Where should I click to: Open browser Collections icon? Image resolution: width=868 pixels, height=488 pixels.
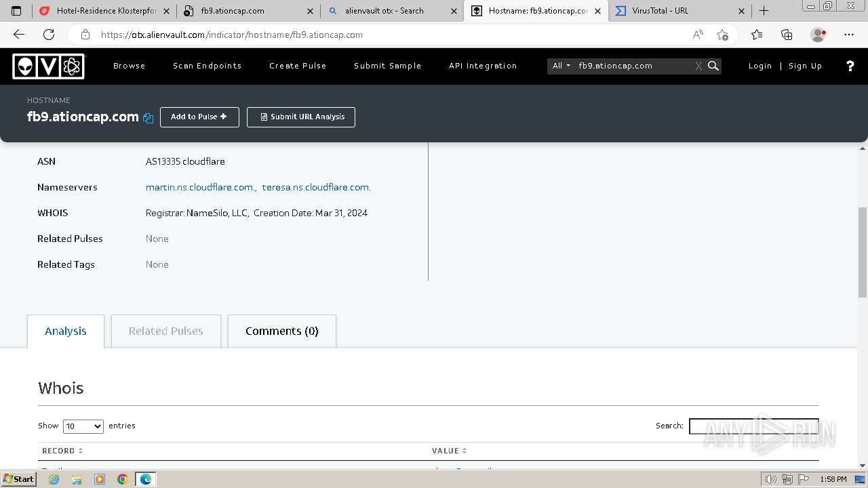(787, 35)
